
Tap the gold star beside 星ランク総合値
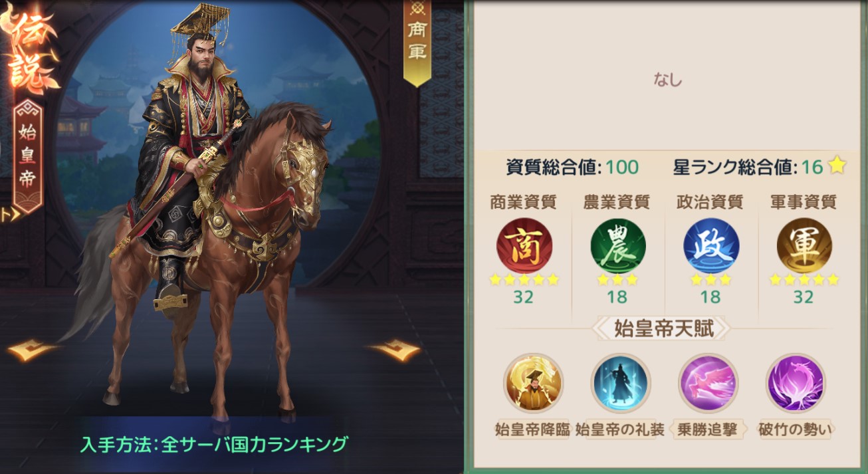tap(837, 166)
